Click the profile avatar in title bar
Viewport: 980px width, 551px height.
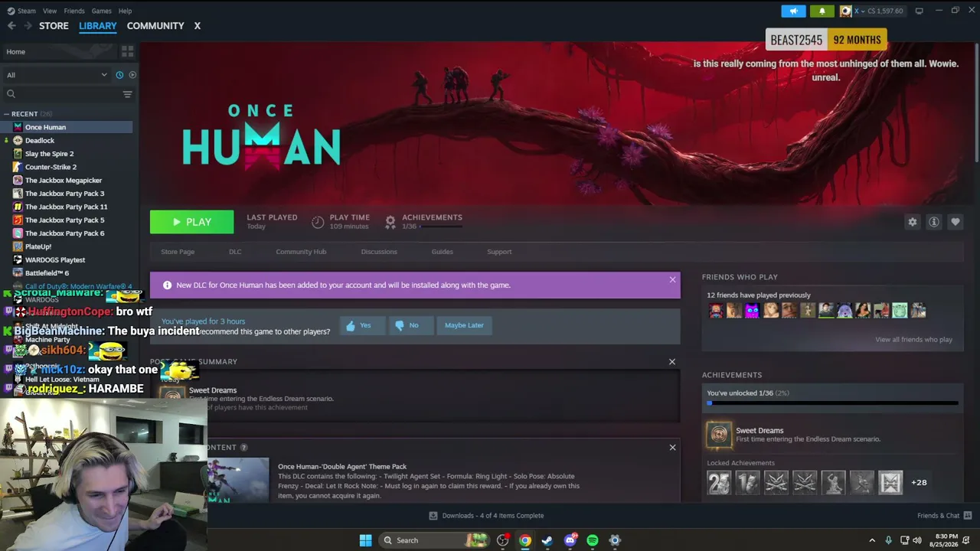846,11
